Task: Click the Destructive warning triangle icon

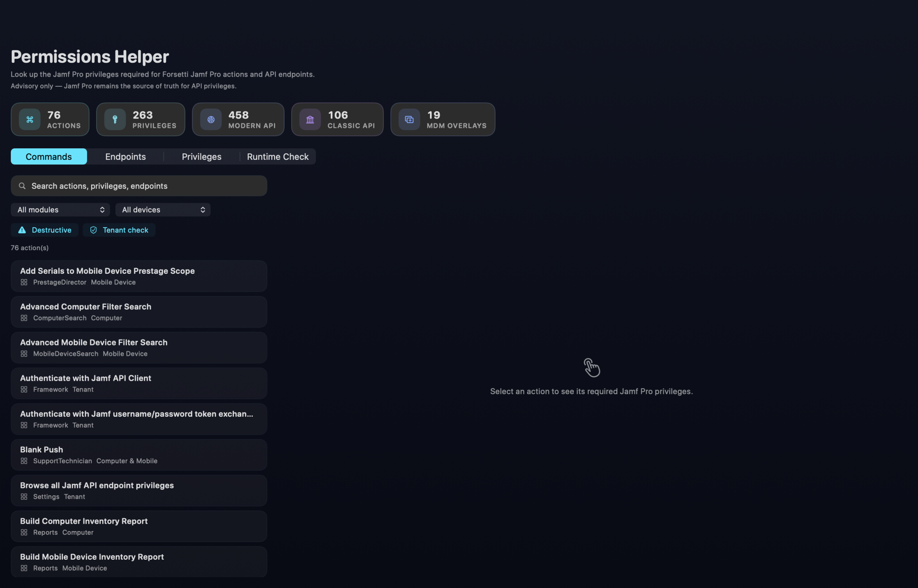Action: [22, 230]
